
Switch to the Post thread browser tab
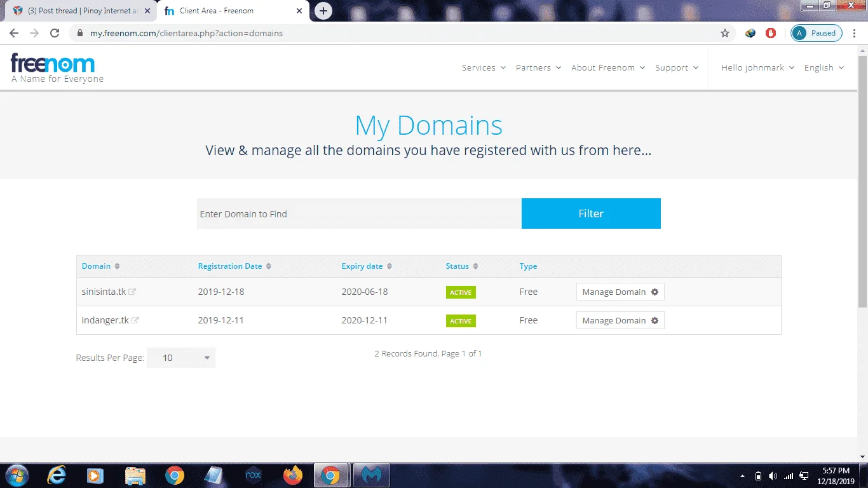pyautogui.click(x=80, y=11)
